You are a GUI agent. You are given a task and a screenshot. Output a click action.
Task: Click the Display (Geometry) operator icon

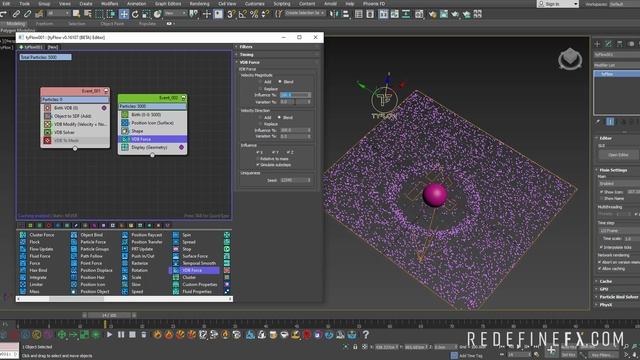pyautogui.click(x=125, y=147)
